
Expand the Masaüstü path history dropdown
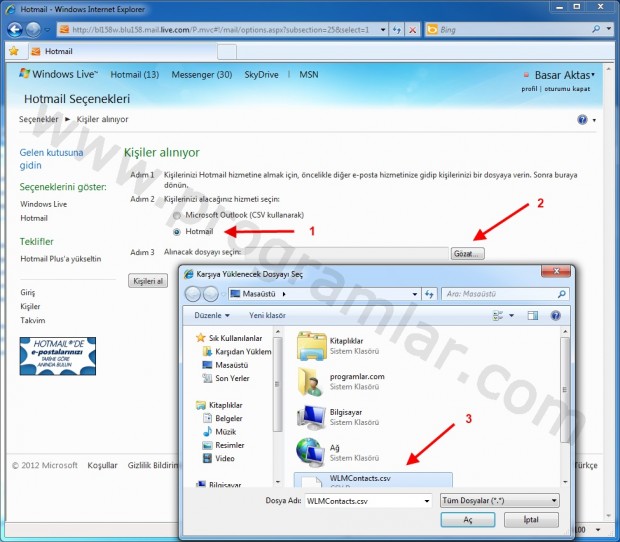(x=414, y=294)
